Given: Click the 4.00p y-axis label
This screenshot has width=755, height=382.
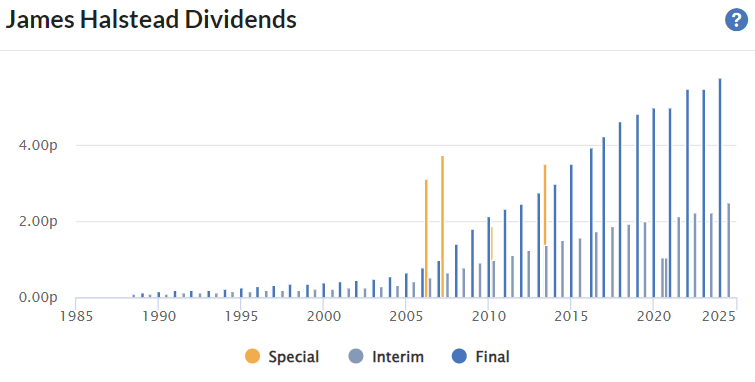Looking at the screenshot, I should point(38,145).
